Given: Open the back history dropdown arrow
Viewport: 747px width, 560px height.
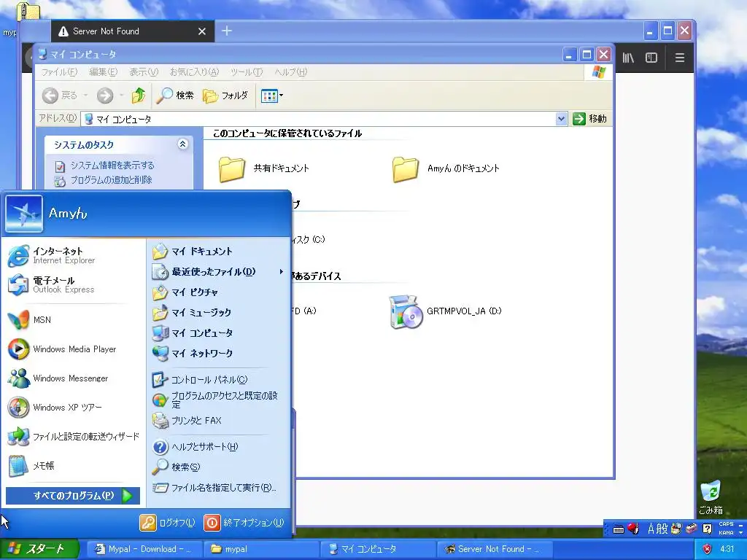Looking at the screenshot, I should tap(86, 96).
